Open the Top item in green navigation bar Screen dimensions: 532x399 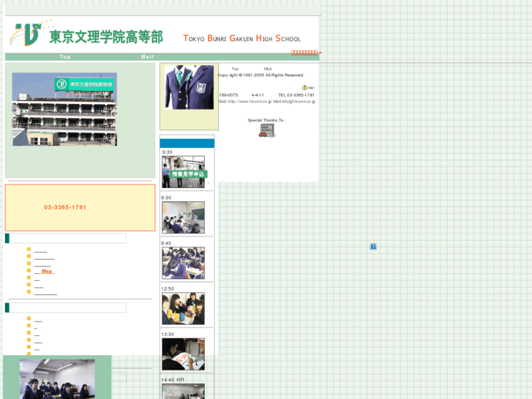point(65,56)
